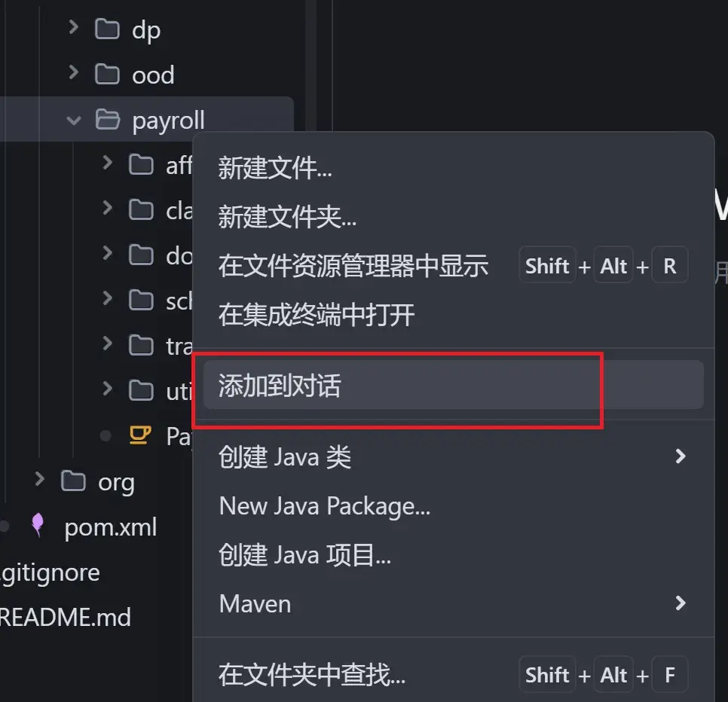Expand the dp folder chevron
728x702 pixels.
pyautogui.click(x=73, y=27)
